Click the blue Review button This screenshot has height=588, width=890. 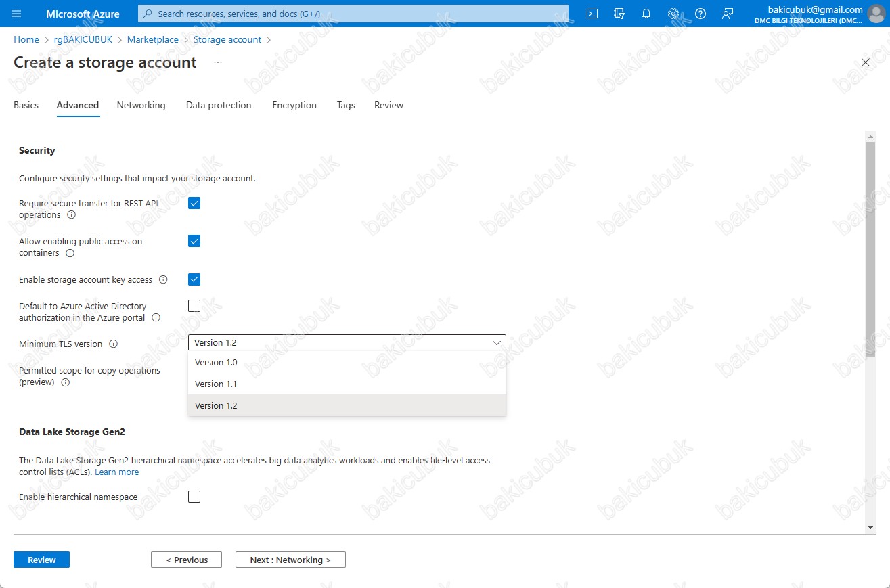(x=41, y=560)
